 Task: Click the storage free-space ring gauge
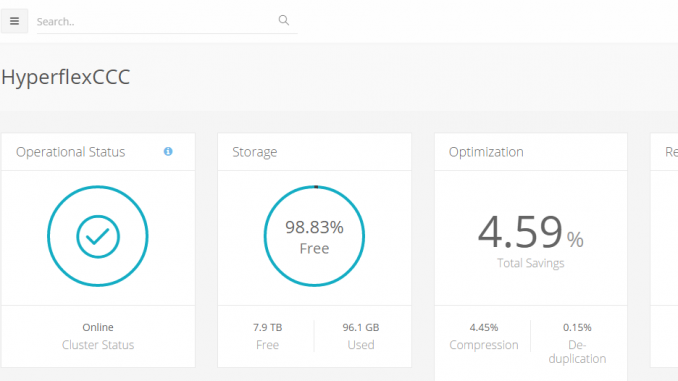coord(314,236)
